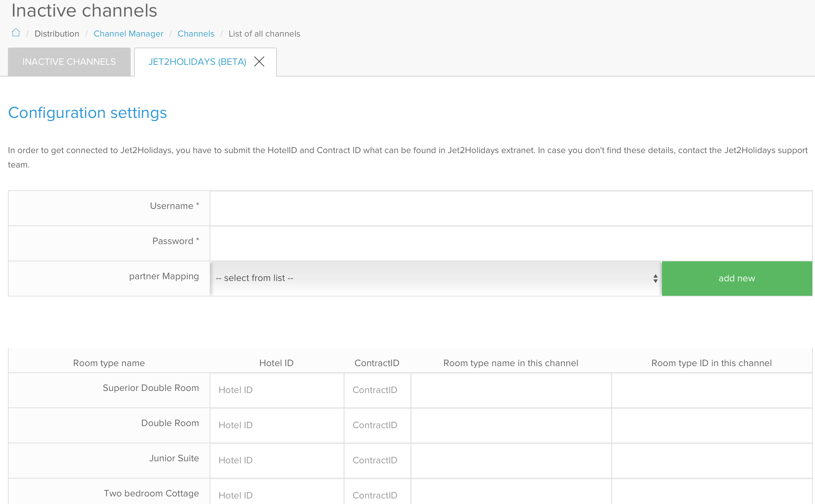Click ContractID field for Junior Suite
Screen dimensions: 815x504
(x=378, y=461)
